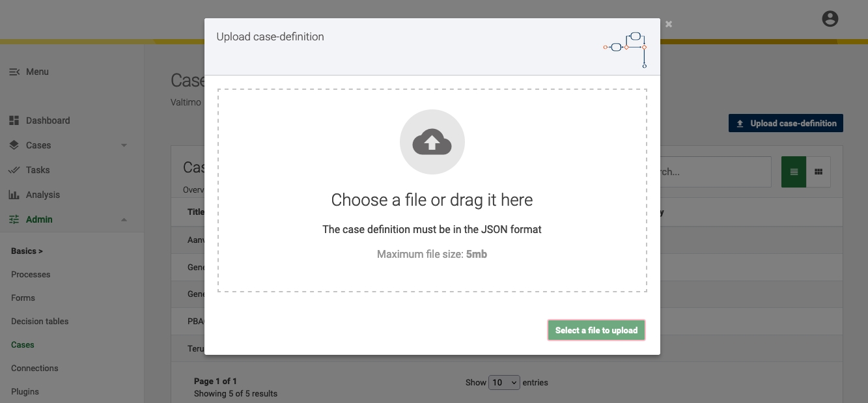The image size is (868, 403).
Task: Open the Forms admin link
Action: click(23, 298)
